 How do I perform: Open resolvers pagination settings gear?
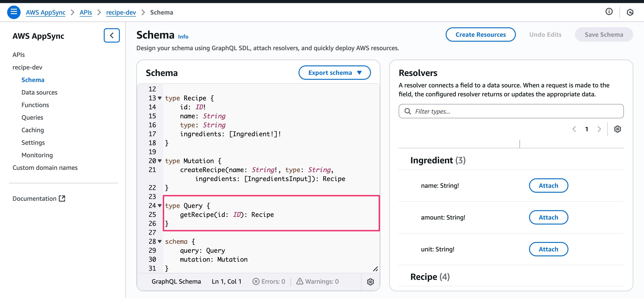pyautogui.click(x=617, y=129)
